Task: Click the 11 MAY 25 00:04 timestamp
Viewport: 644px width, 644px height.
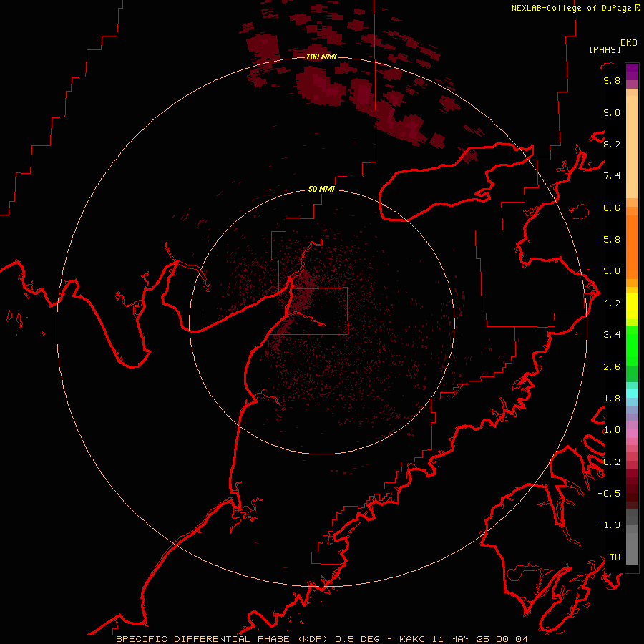Action: click(x=479, y=639)
